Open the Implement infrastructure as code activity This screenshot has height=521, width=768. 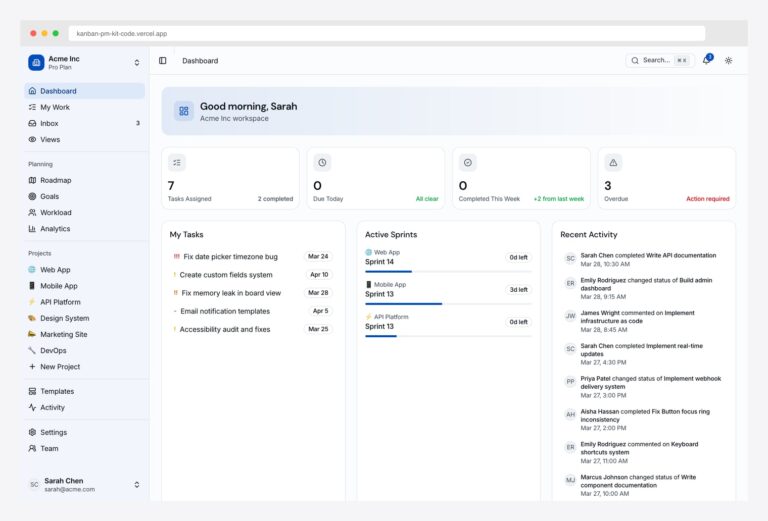[x=644, y=321]
